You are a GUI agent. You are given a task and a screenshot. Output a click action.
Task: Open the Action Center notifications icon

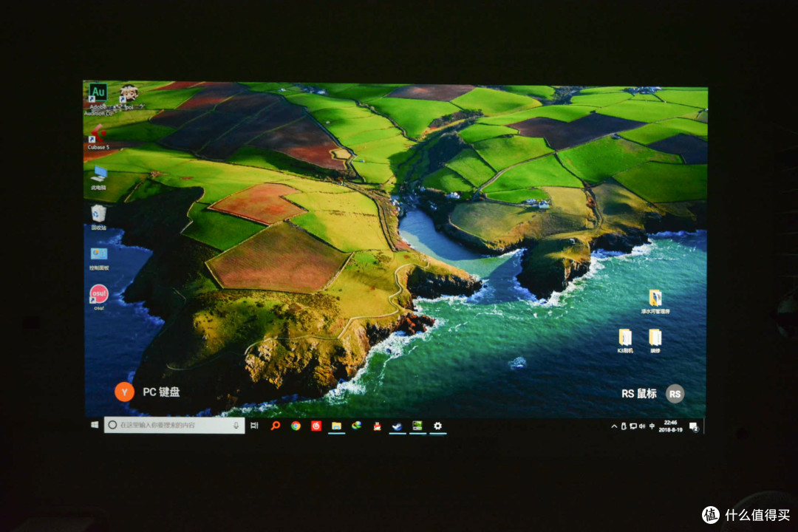click(694, 427)
